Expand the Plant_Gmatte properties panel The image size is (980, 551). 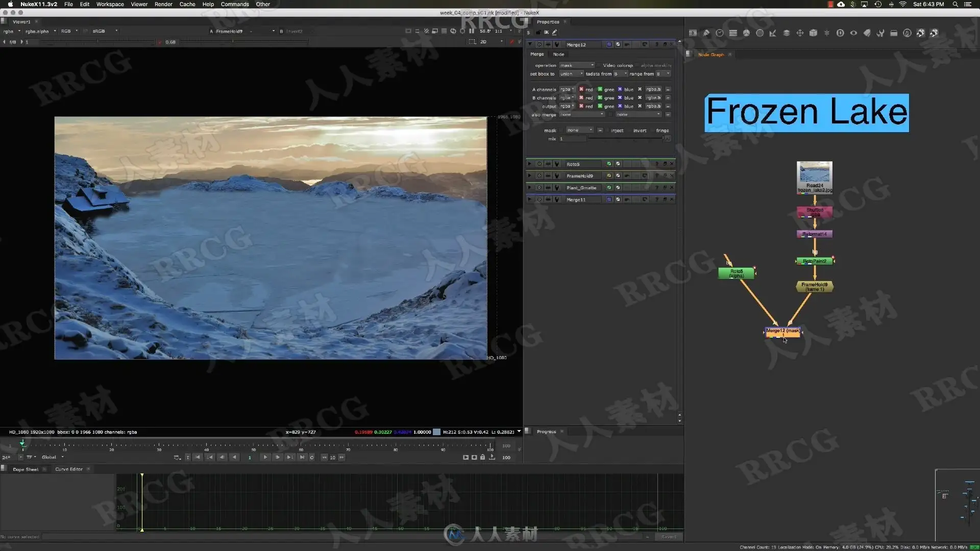tap(530, 188)
